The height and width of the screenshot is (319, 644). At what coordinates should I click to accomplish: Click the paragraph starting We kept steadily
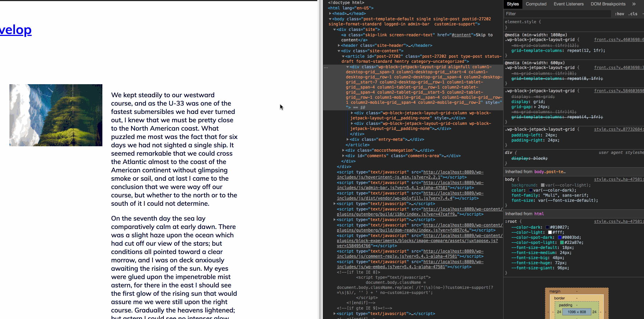(x=174, y=149)
